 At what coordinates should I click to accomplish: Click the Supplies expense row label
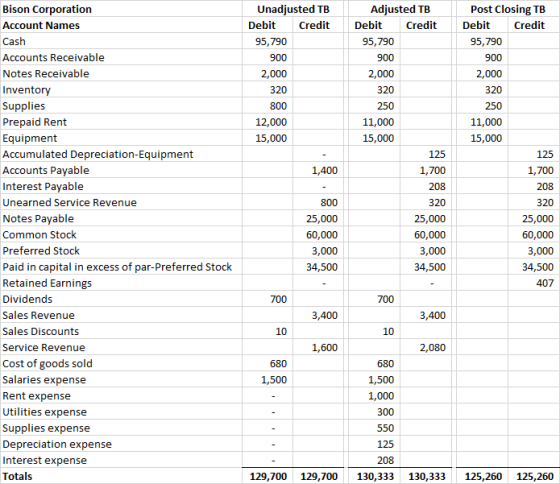pos(46,428)
